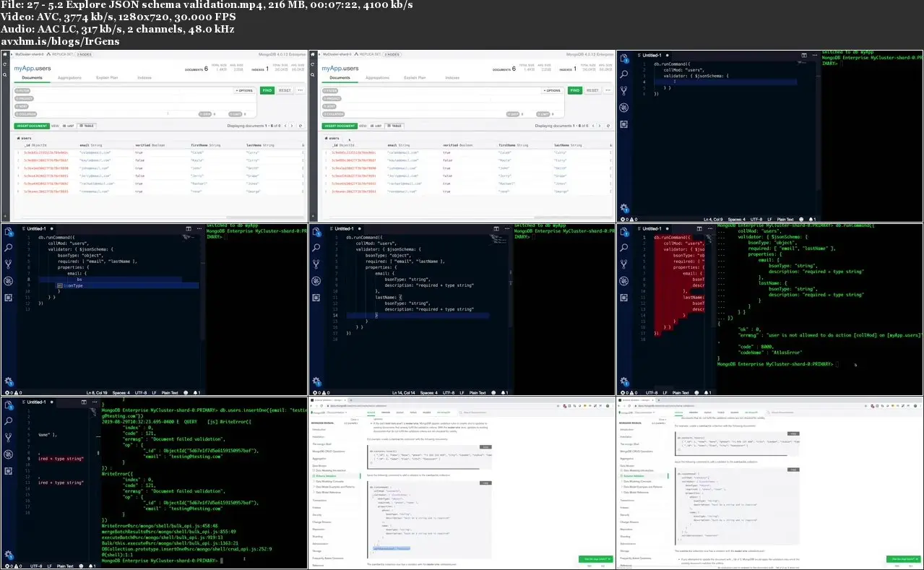Switch to LIST view in the top-left Compass thumbnail
The height and width of the screenshot is (570, 924).
click(68, 126)
